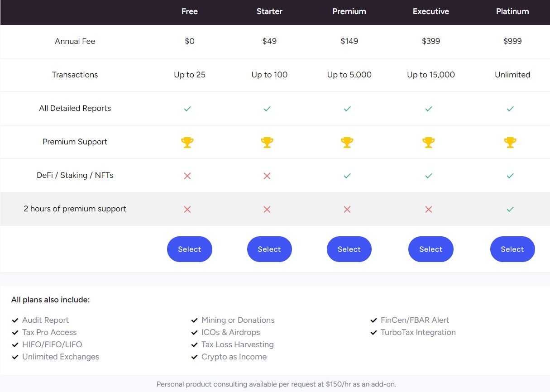Click the Platinum column header

512,11
